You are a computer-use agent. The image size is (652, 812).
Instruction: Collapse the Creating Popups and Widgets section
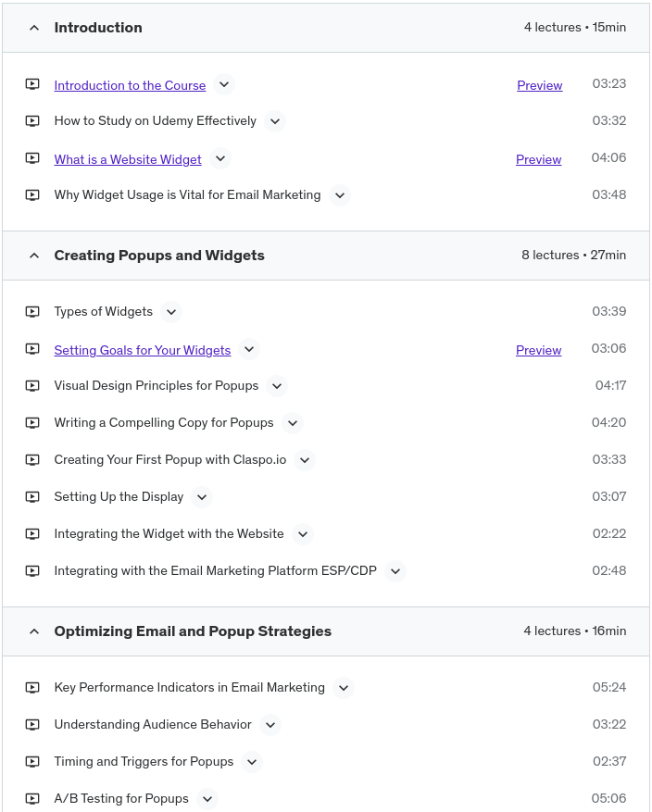(34, 256)
